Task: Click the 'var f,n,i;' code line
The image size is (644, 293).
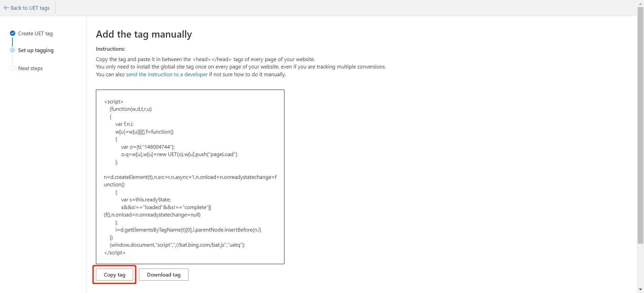Action: click(x=124, y=124)
